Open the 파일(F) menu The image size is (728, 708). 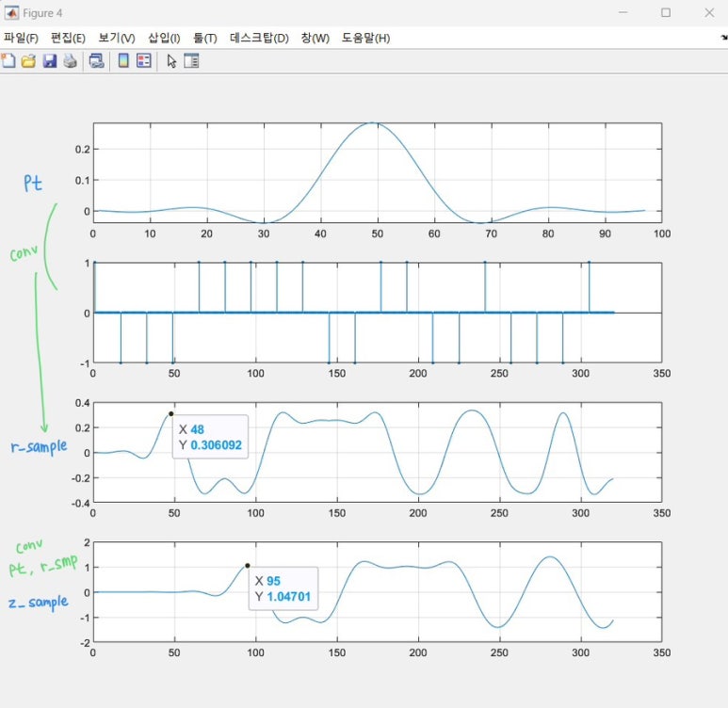pos(21,38)
